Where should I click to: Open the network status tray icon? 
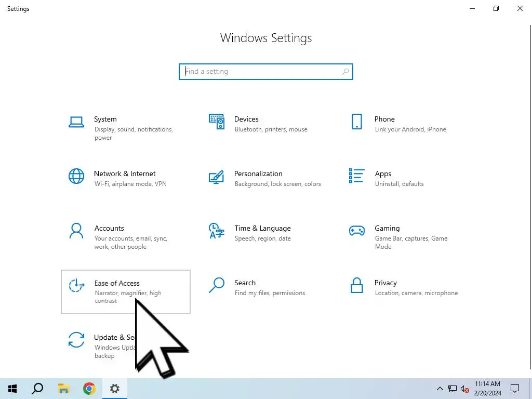point(453,389)
